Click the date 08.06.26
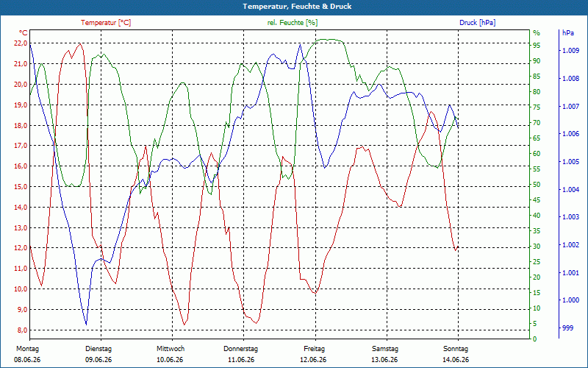This screenshot has width=588, height=368. (x=27, y=360)
